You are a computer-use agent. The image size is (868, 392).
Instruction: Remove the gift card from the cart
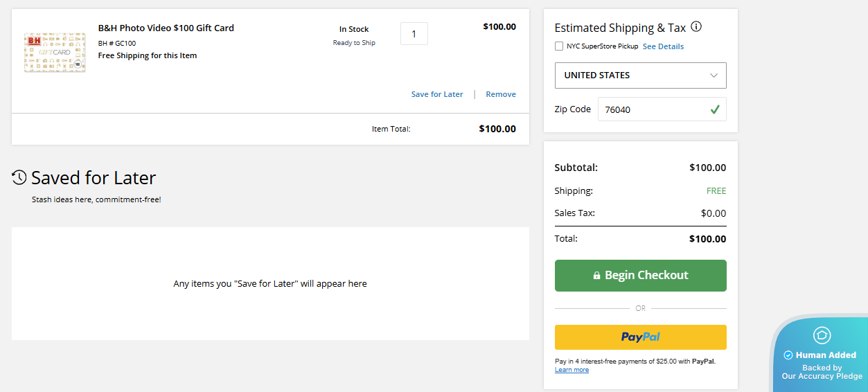tap(500, 94)
